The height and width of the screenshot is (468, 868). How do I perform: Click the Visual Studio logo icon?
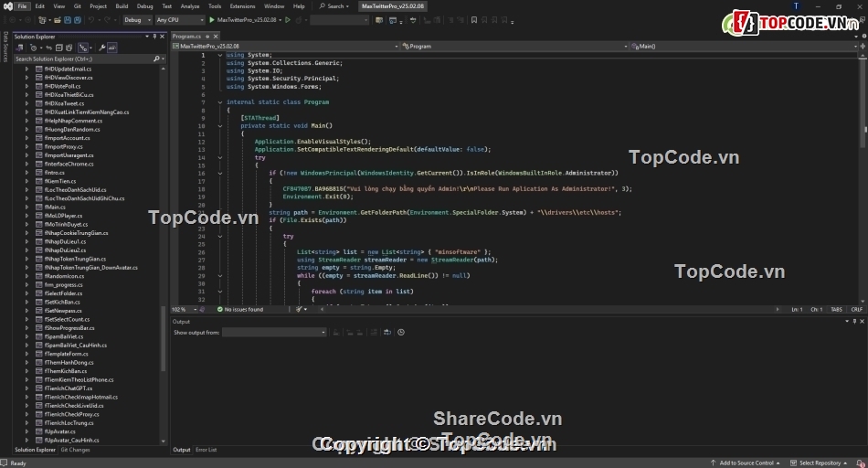pyautogui.click(x=7, y=6)
